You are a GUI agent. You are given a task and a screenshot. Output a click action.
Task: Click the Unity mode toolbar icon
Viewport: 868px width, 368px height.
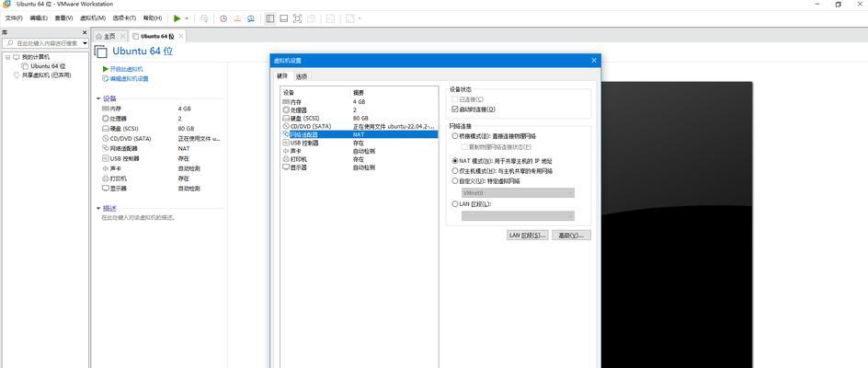point(311,18)
